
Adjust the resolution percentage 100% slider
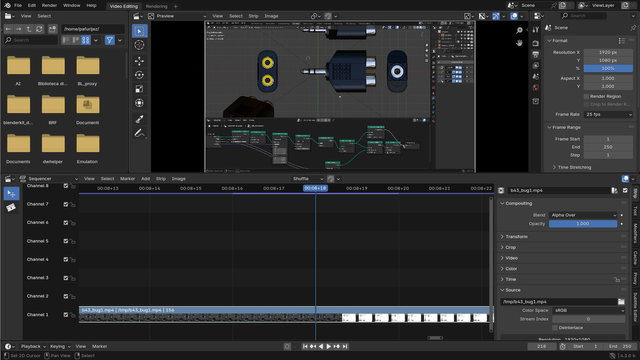[608, 68]
